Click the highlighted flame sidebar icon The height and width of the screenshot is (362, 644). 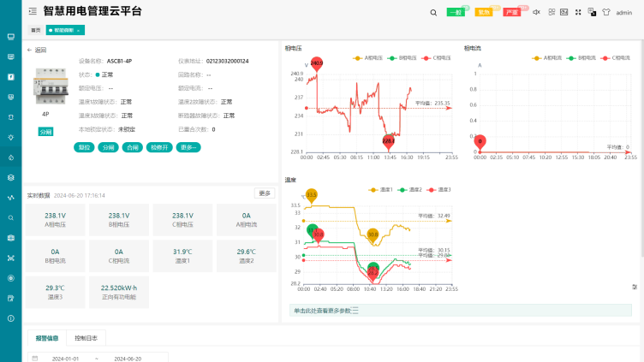[11, 157]
